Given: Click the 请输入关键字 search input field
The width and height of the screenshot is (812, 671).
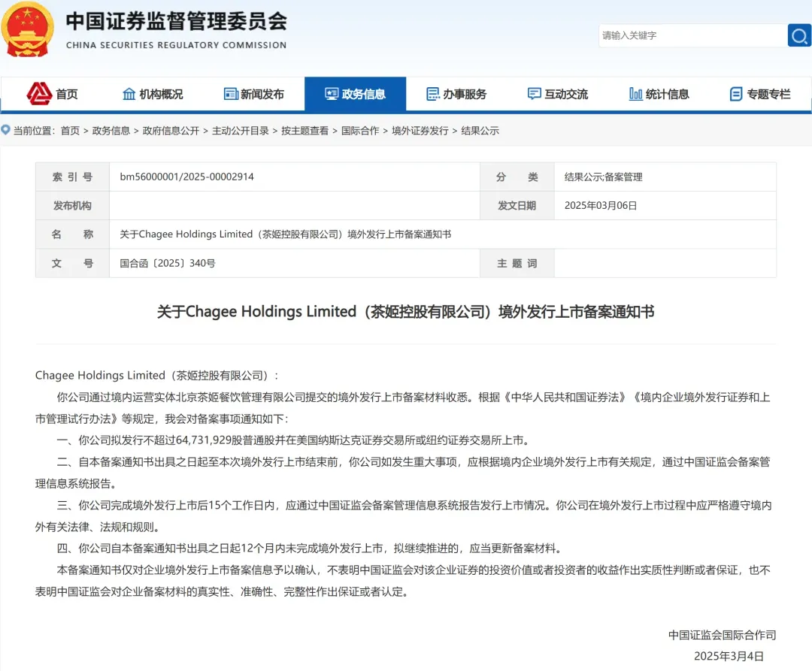Looking at the screenshot, I should click(x=692, y=35).
